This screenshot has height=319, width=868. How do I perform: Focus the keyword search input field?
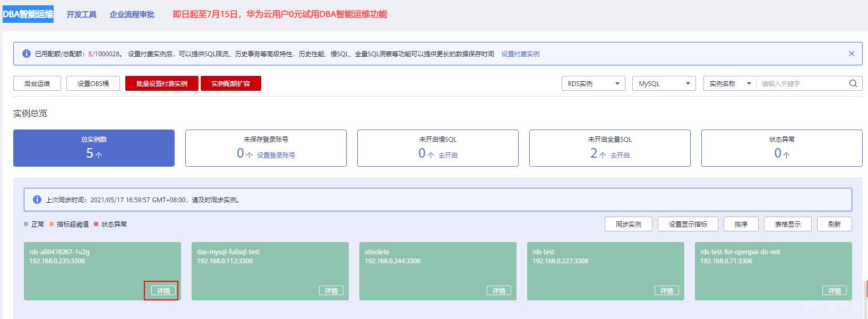click(x=802, y=83)
